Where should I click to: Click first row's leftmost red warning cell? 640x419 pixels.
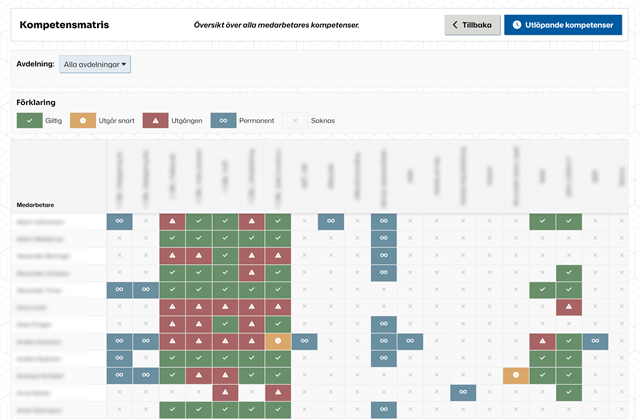(172, 221)
